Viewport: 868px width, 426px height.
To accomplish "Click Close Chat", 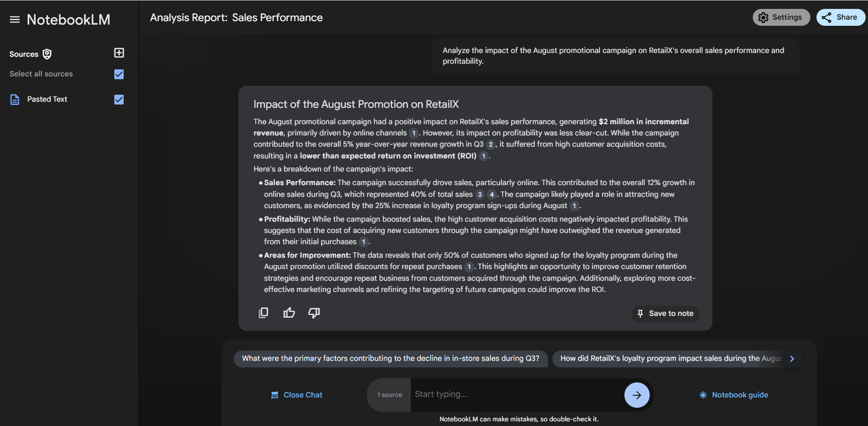I will pyautogui.click(x=297, y=395).
